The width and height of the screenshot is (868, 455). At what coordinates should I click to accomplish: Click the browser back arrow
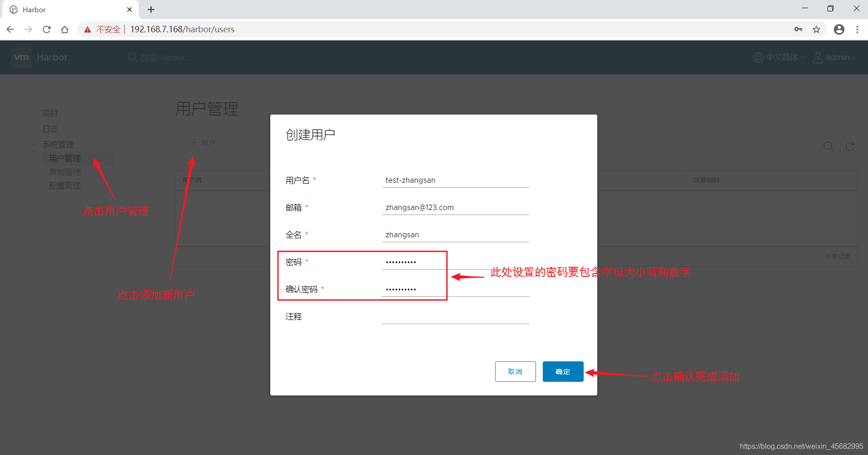(10, 30)
